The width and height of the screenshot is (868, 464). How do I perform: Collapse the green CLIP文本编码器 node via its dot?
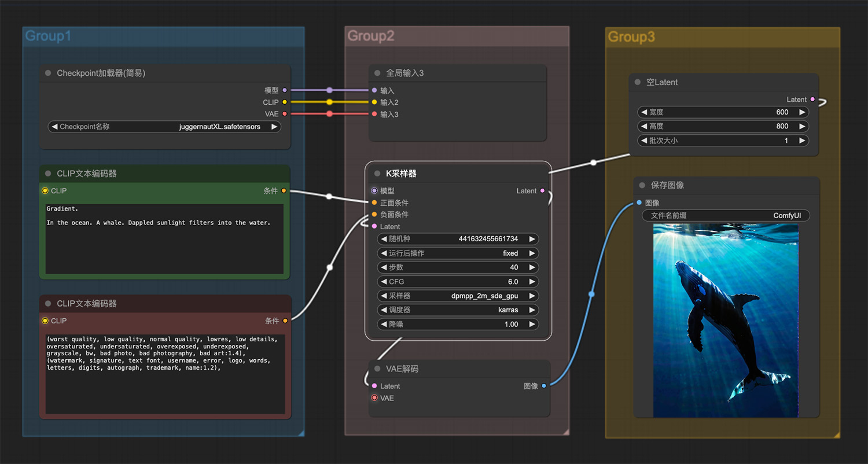tap(48, 174)
